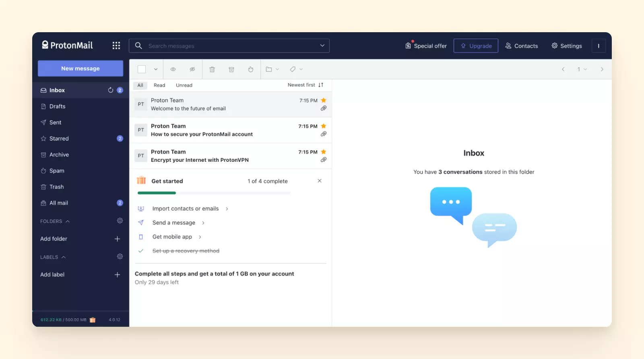
Task: Archive selected messages toolbar icon
Action: [x=231, y=69]
